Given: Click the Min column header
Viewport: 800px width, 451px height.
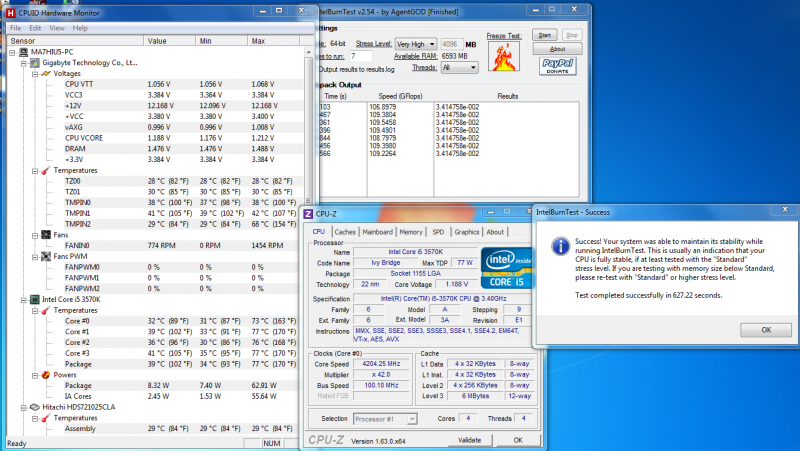Looking at the screenshot, I should tap(221, 41).
